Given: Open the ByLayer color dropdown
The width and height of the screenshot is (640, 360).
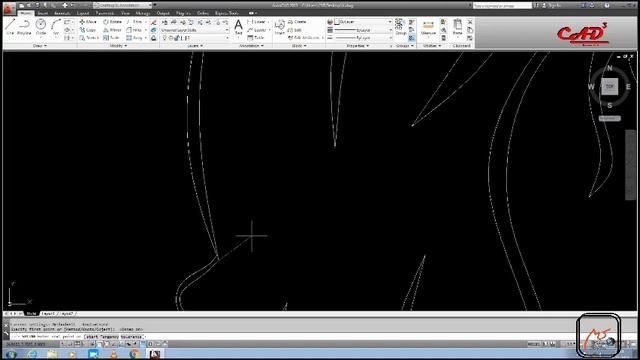Looking at the screenshot, I should coord(363,22).
